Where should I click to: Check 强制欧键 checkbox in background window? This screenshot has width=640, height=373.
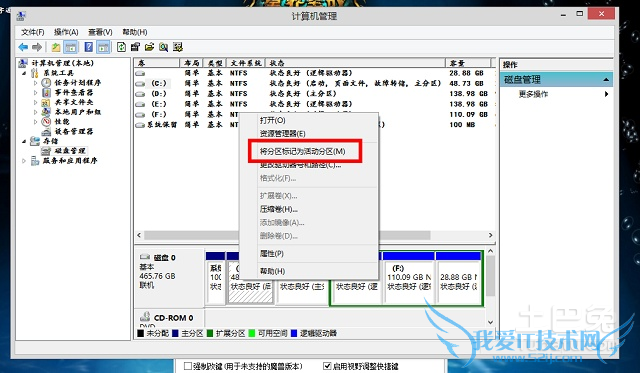click(188, 366)
